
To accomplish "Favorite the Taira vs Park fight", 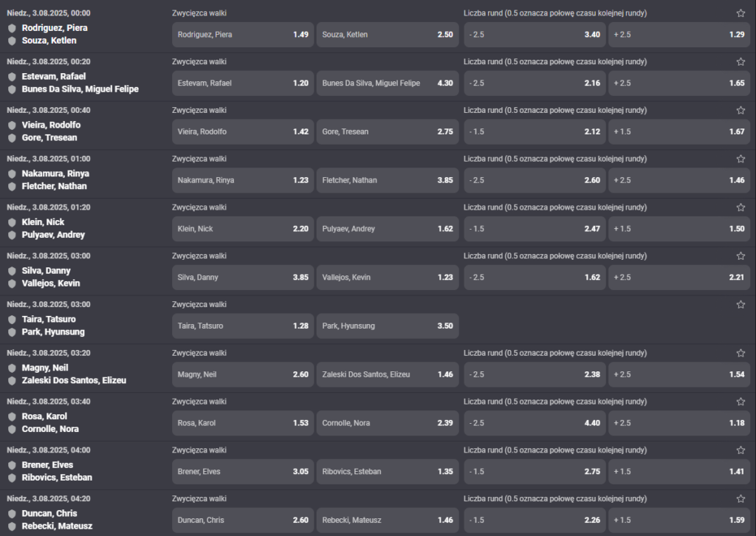I will pyautogui.click(x=740, y=305).
